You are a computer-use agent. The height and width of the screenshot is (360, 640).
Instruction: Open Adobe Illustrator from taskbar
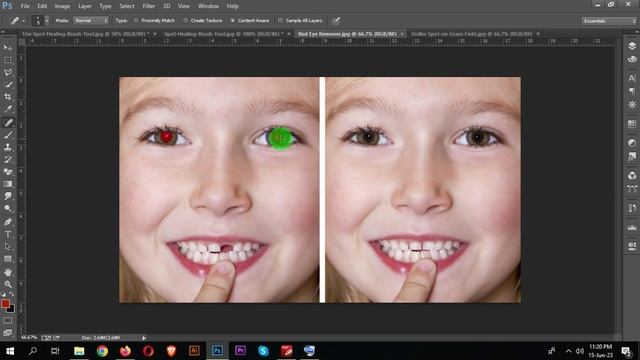[194, 351]
